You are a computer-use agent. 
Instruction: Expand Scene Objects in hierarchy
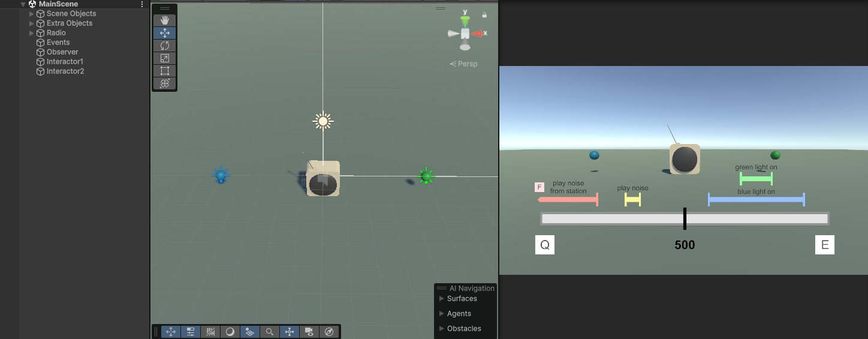tap(32, 14)
